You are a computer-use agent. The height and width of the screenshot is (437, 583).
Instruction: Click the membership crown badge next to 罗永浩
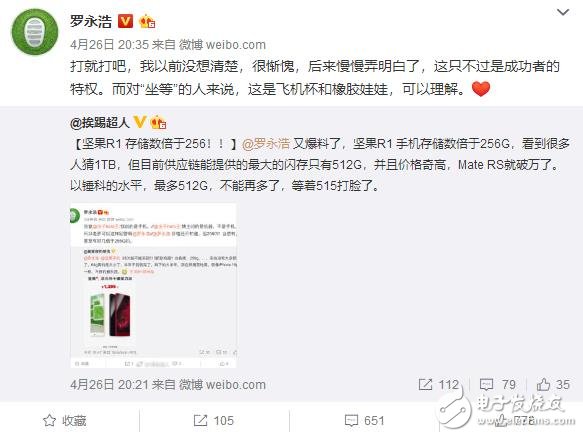147,22
